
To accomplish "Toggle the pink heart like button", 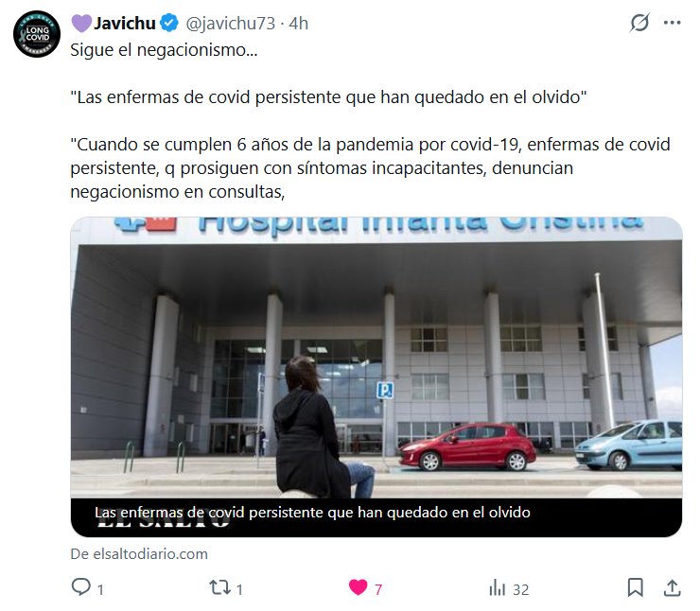I will pyautogui.click(x=358, y=587).
